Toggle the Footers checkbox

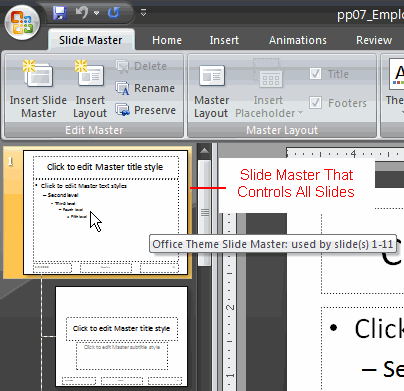click(x=315, y=103)
